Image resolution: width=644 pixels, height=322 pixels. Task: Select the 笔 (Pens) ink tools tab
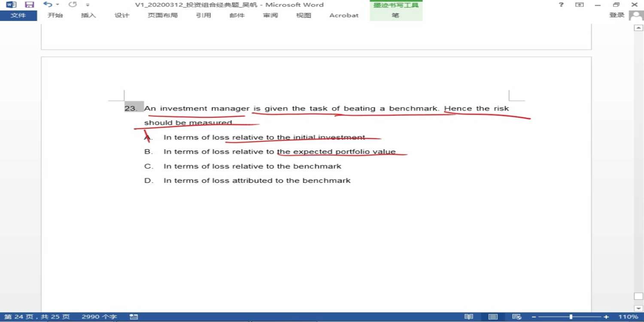(x=395, y=15)
